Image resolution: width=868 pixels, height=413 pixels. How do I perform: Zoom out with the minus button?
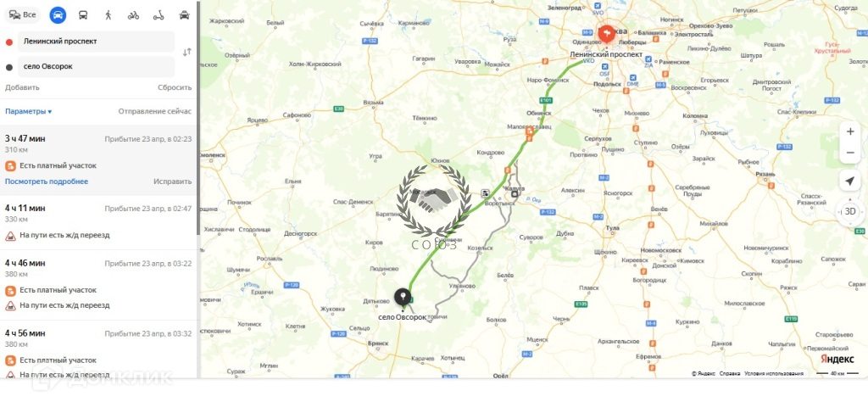(850, 153)
